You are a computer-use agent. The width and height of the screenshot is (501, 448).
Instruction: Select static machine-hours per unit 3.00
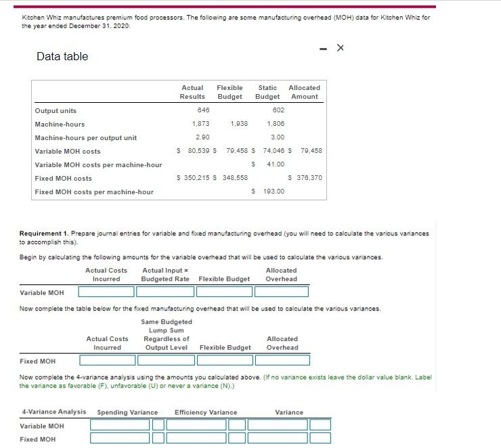(x=278, y=137)
